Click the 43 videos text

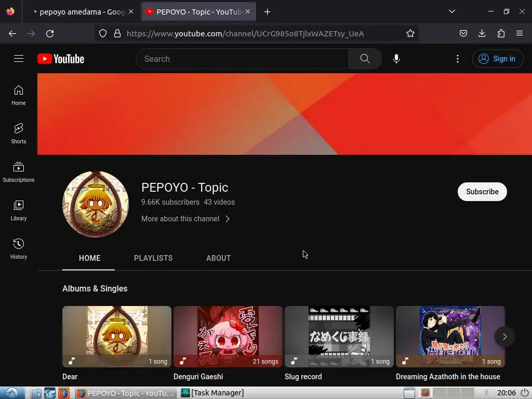[x=219, y=202]
